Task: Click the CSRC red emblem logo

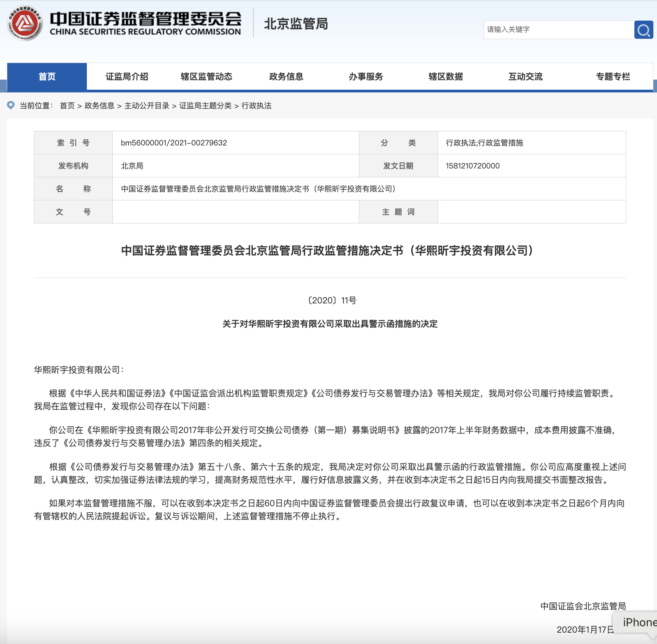Action: (25, 23)
